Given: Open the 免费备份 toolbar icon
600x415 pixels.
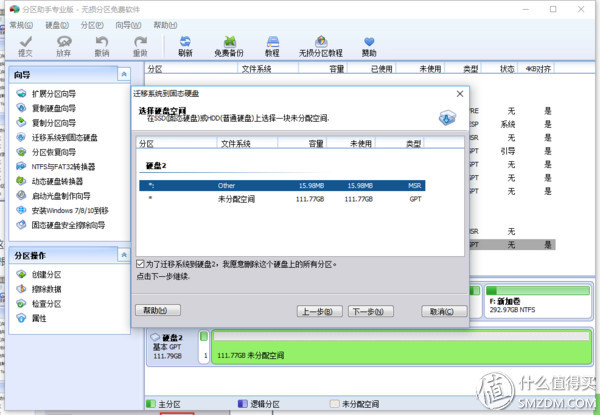Looking at the screenshot, I should click(229, 46).
